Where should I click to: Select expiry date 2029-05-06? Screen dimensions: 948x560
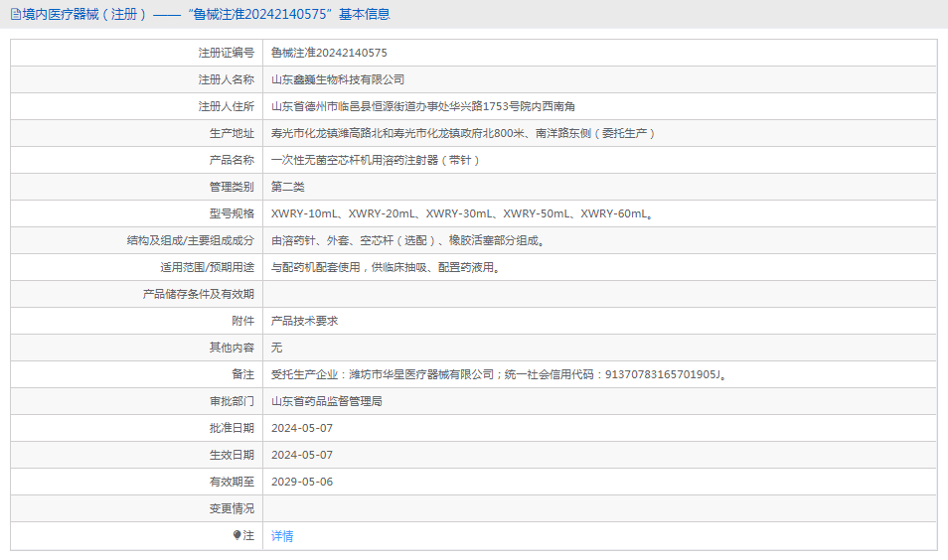tap(302, 482)
